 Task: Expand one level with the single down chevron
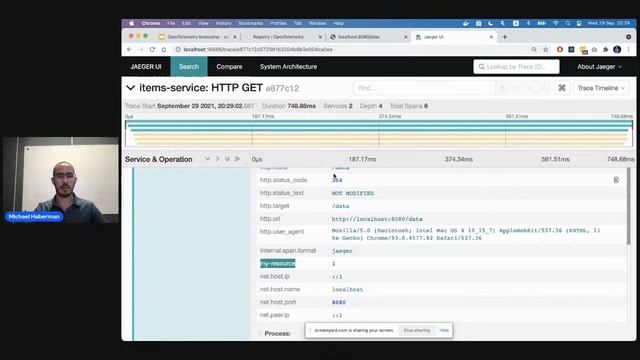pyautogui.click(x=207, y=159)
